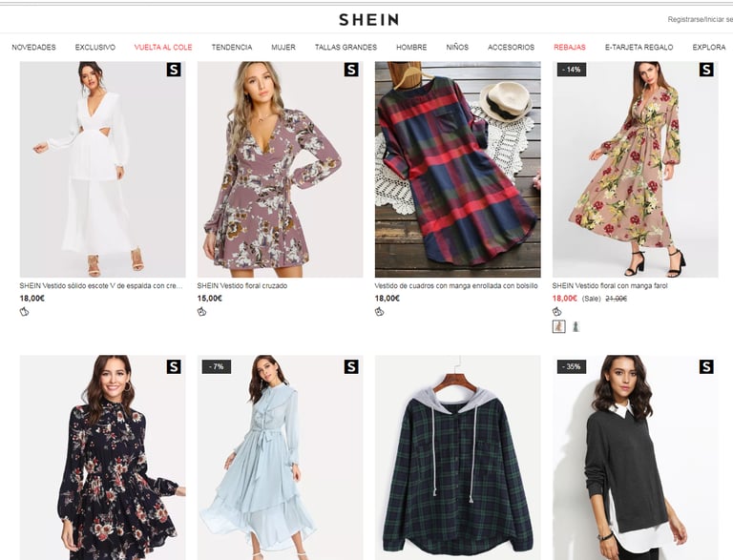The height and width of the screenshot is (560, 733).
Task: Open the REBAJAS menu item
Action: point(570,47)
